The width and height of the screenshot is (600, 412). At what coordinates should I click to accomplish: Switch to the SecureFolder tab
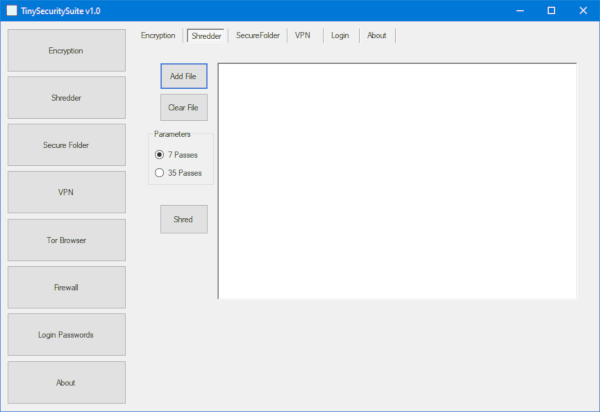[x=258, y=36]
